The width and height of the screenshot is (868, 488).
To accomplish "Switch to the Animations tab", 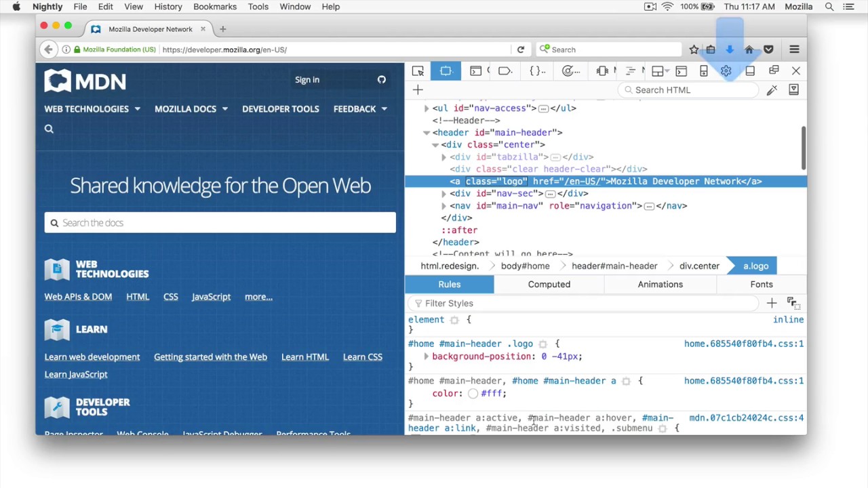I will coord(660,285).
